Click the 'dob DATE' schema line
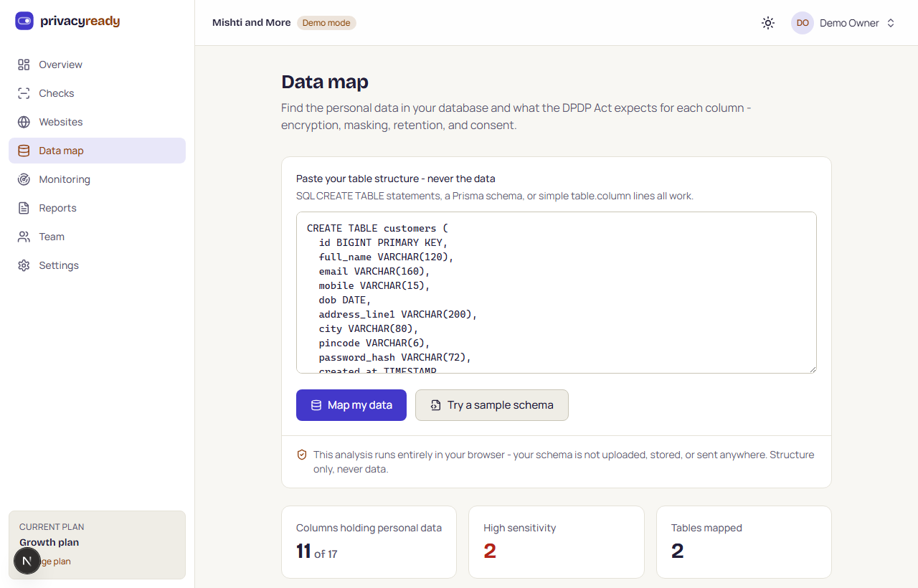 click(x=345, y=300)
